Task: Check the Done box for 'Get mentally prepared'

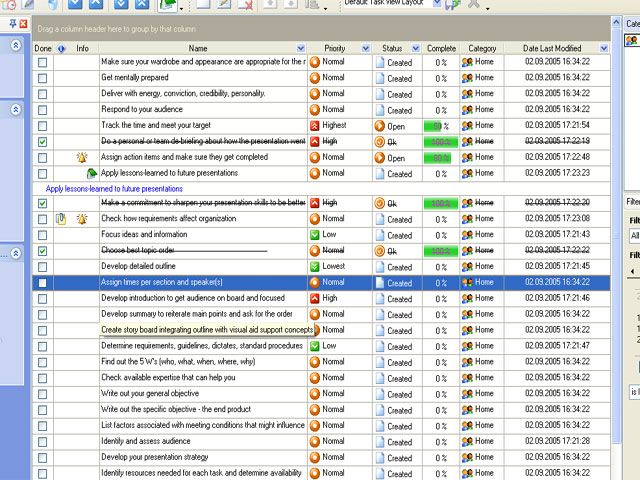Action: (x=42, y=78)
